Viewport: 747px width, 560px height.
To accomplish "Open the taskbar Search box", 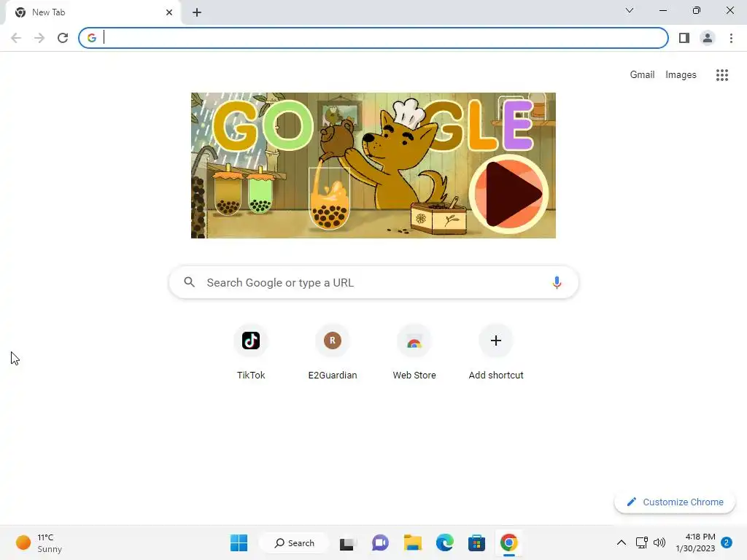I will (x=295, y=542).
